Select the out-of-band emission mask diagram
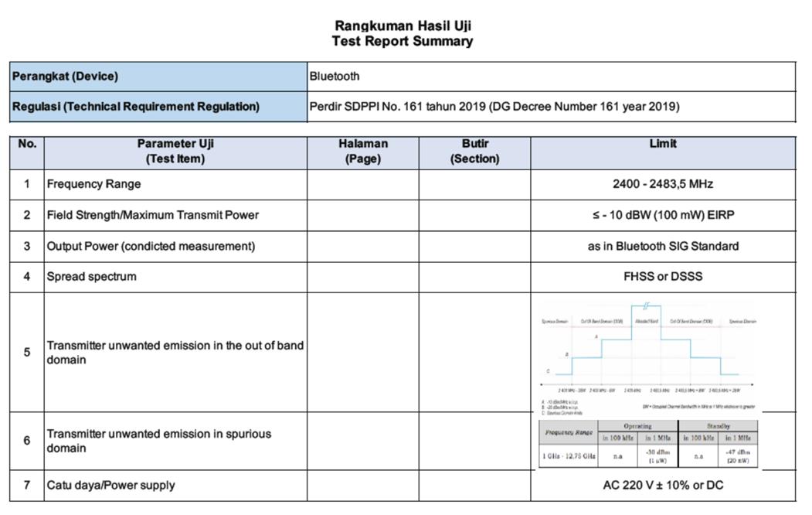Image resolution: width=812 pixels, height=515 pixels. point(649,353)
